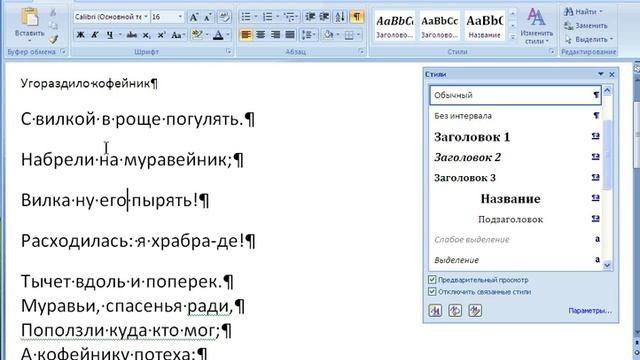This screenshot has height=360, width=640.
Task: Click the Shading paint bucket icon
Action: coord(329,35)
